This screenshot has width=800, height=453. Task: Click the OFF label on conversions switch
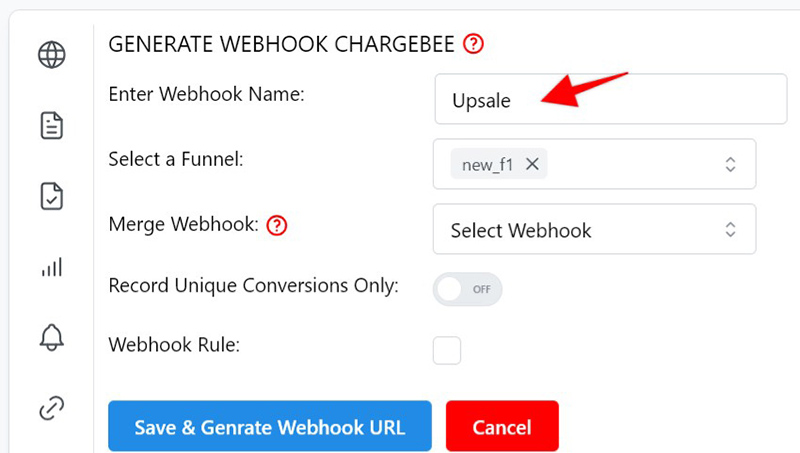tap(481, 289)
